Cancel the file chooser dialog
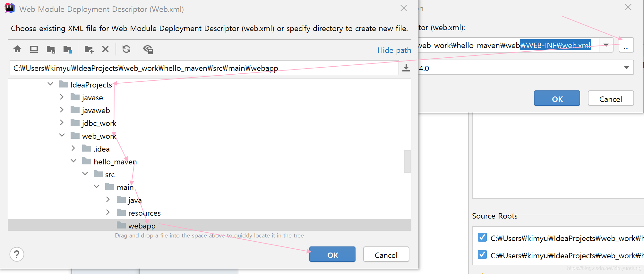This screenshot has height=274, width=644. click(386, 254)
